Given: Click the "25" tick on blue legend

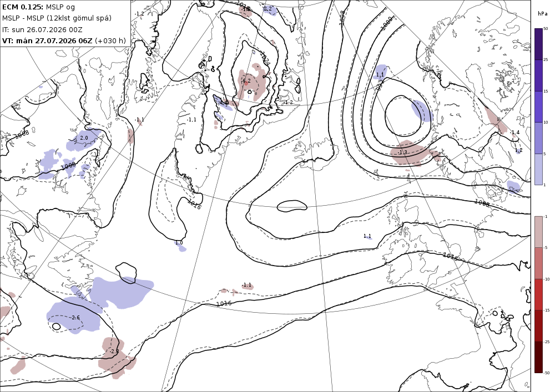Looking at the screenshot, I should [546, 60].
